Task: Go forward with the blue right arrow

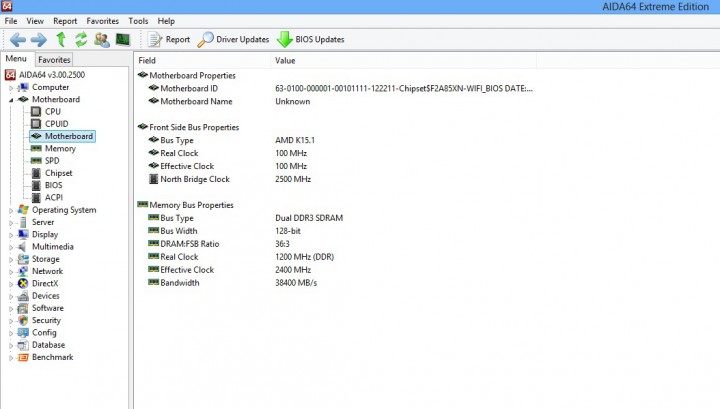Action: click(39, 40)
